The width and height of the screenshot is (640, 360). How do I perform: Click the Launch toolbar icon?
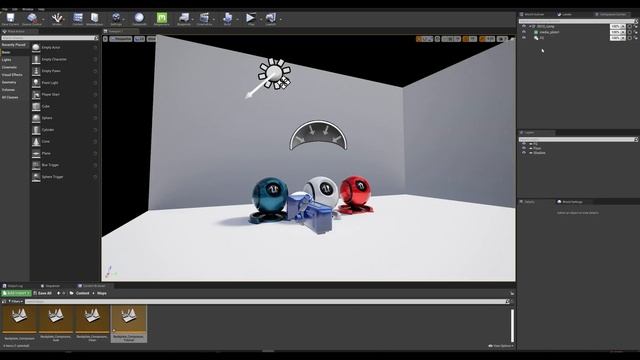pyautogui.click(x=271, y=18)
